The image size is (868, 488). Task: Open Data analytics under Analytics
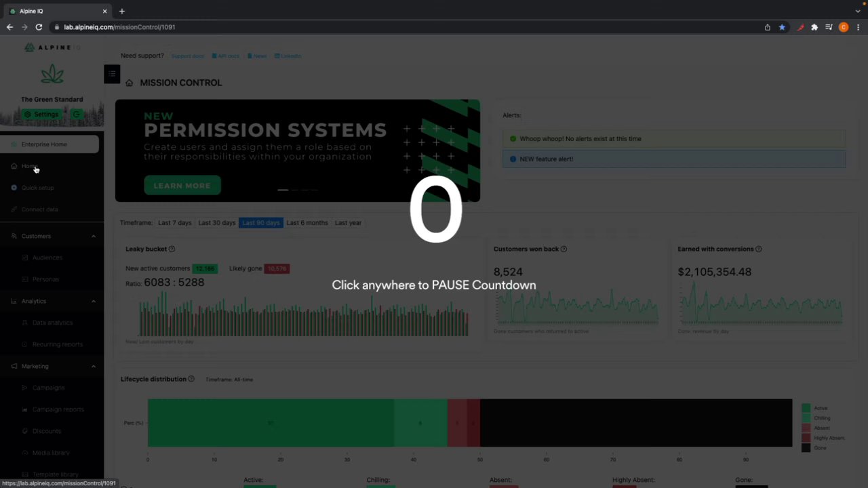click(x=52, y=323)
